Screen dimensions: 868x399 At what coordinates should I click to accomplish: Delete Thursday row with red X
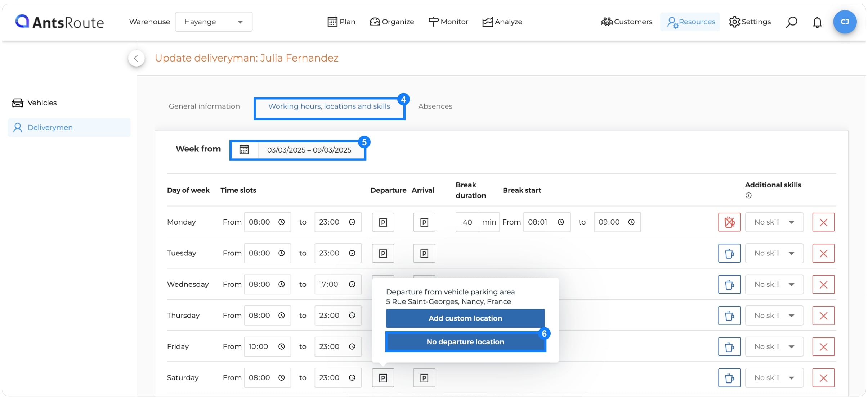(x=823, y=316)
